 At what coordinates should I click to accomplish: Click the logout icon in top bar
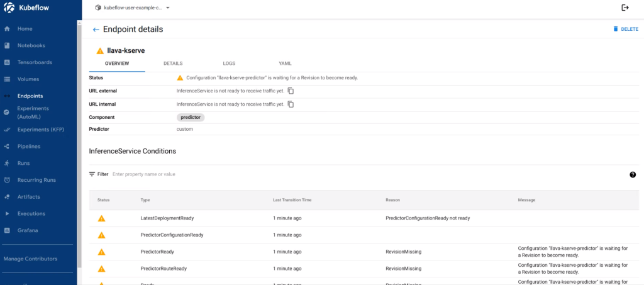click(x=625, y=8)
